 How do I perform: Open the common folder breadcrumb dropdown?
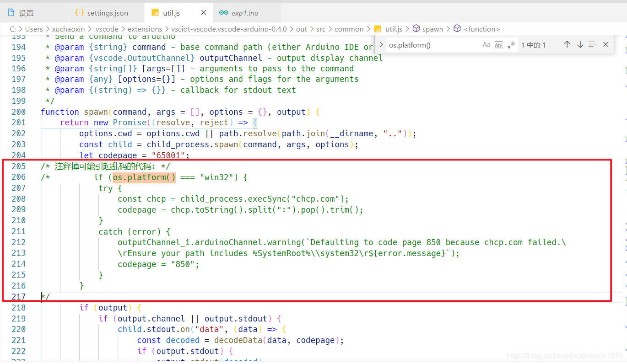349,29
